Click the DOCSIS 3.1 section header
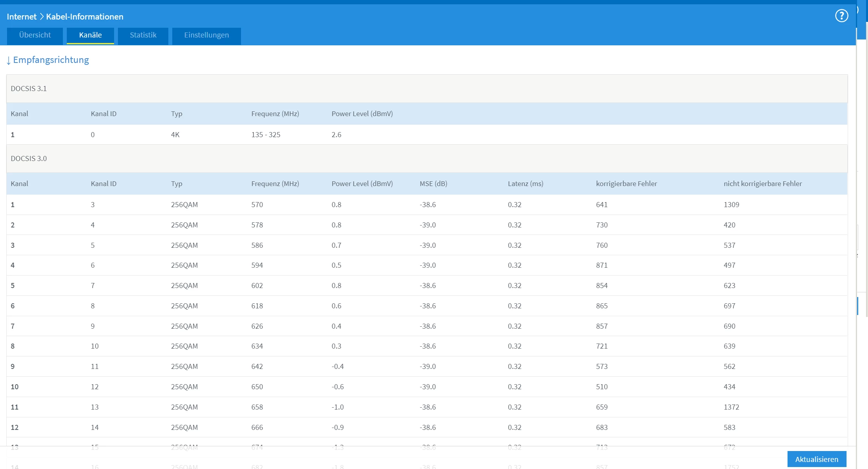This screenshot has height=469, width=868. 29,89
